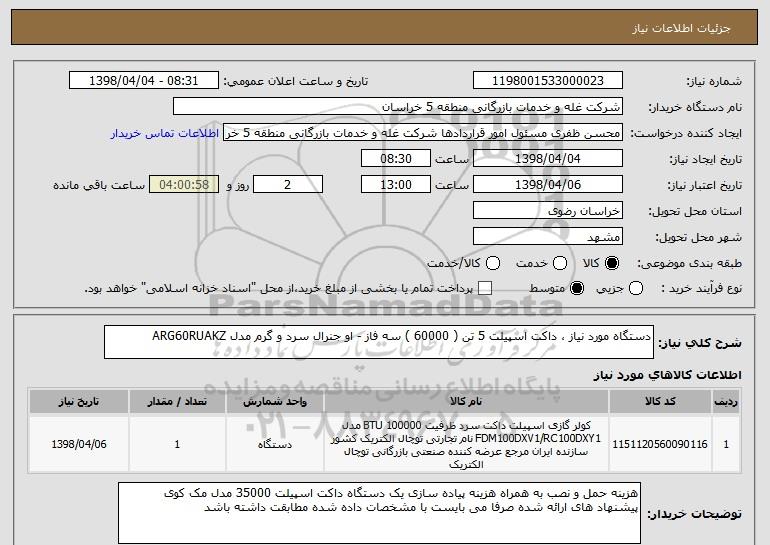The width and height of the screenshot is (770, 545).
Task: Toggle the Islamic treasury payment checkbox
Action: [485, 289]
